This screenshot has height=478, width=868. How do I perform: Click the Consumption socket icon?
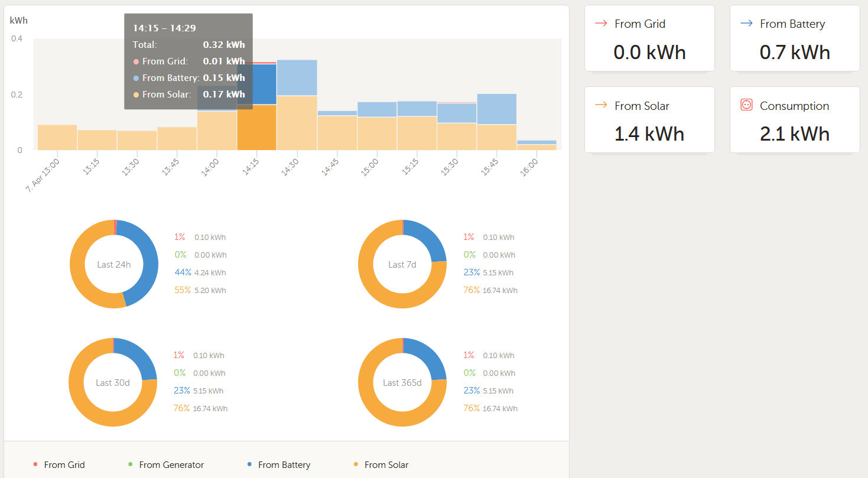[746, 105]
